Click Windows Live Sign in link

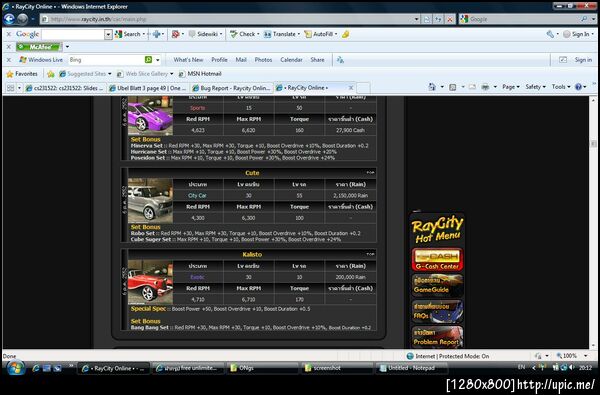pos(583,60)
